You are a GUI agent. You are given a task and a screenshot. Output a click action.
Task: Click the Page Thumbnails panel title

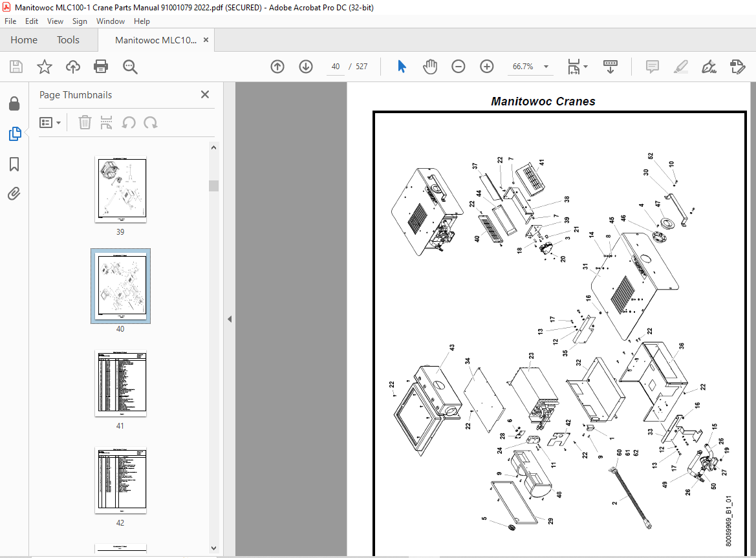(76, 95)
